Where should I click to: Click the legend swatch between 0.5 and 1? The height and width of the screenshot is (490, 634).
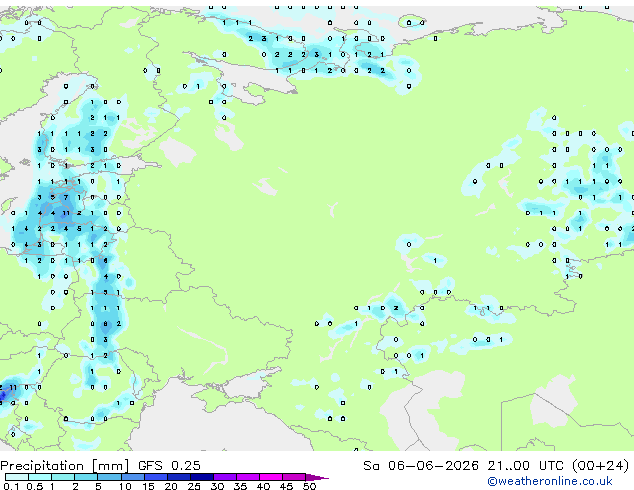click(40, 477)
